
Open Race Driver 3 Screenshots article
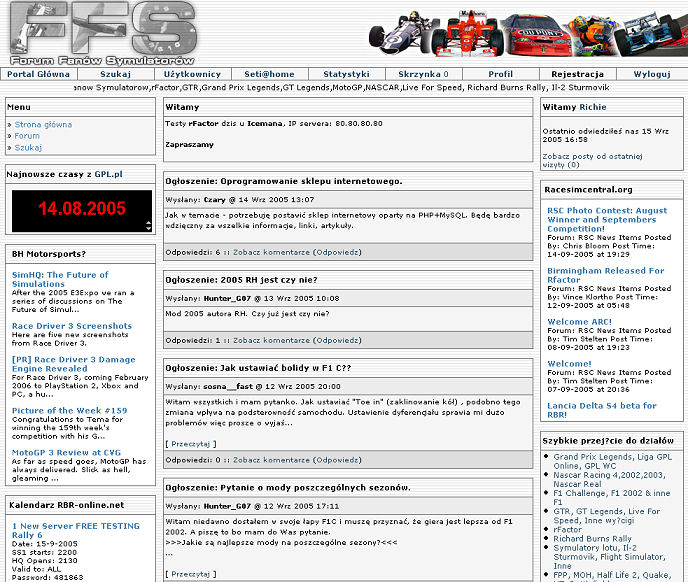click(72, 326)
